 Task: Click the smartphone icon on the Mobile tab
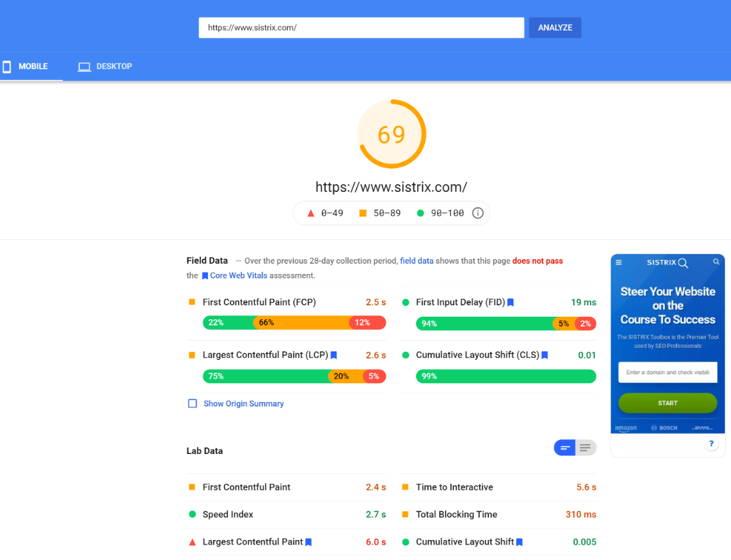[7, 67]
